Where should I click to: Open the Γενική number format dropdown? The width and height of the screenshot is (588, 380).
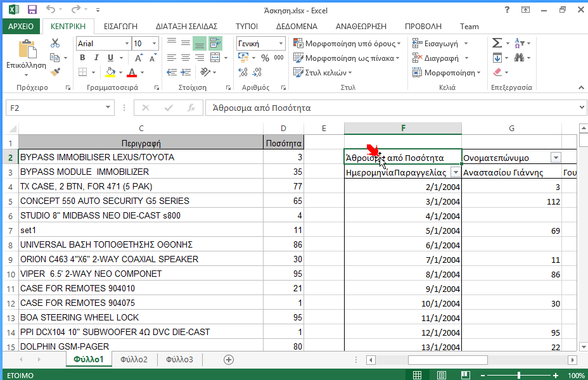(281, 44)
